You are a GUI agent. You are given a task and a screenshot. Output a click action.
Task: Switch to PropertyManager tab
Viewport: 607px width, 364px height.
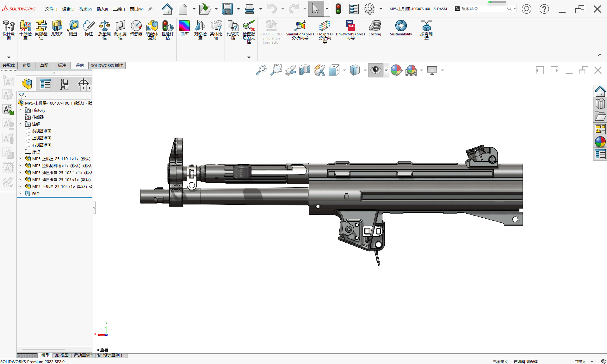[45, 84]
